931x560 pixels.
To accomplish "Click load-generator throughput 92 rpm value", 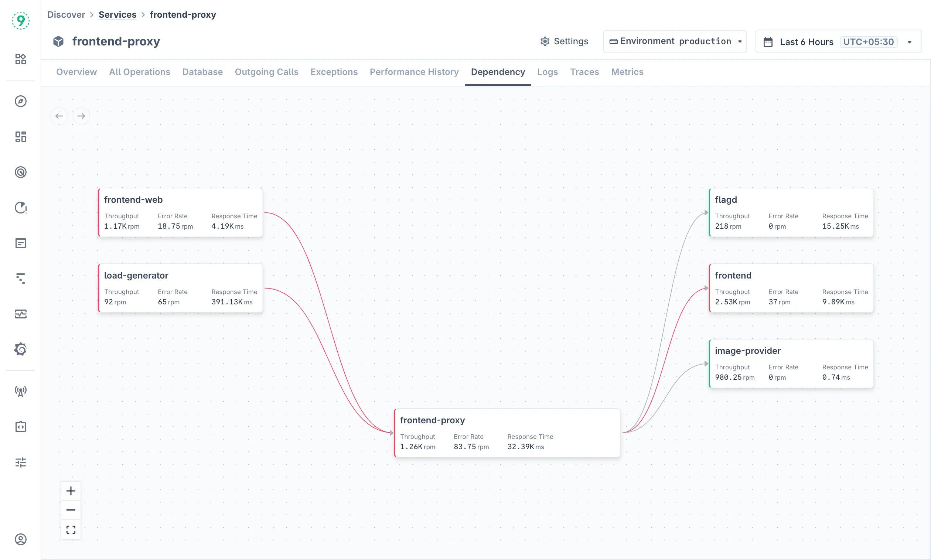I will tap(115, 302).
